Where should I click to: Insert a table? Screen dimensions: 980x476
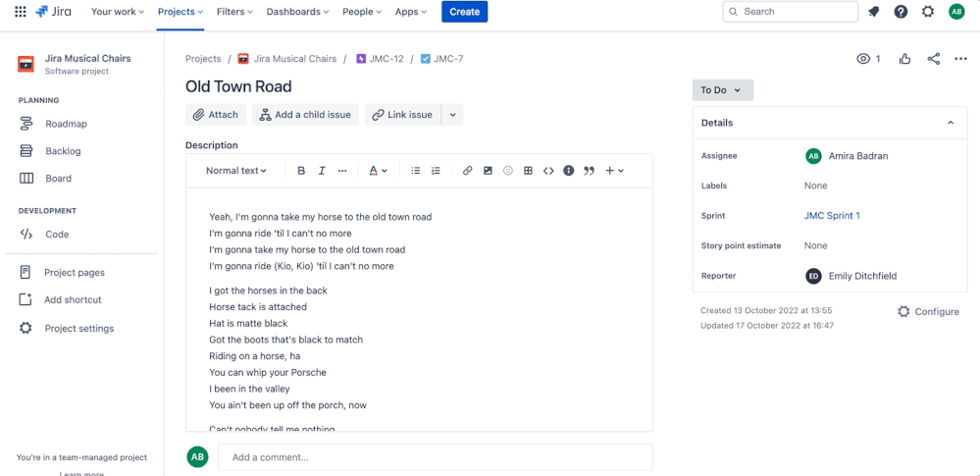pyautogui.click(x=528, y=170)
